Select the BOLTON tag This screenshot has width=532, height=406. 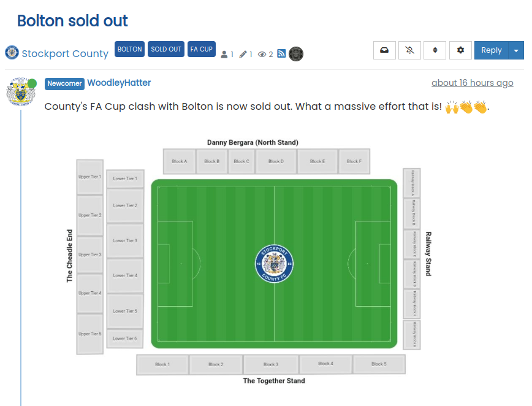[x=130, y=49]
